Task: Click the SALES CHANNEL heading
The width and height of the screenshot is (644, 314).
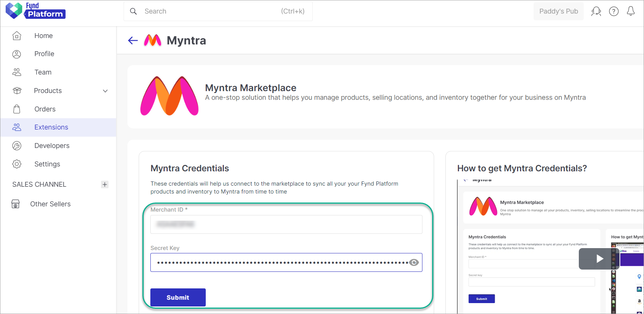Action: 39,184
